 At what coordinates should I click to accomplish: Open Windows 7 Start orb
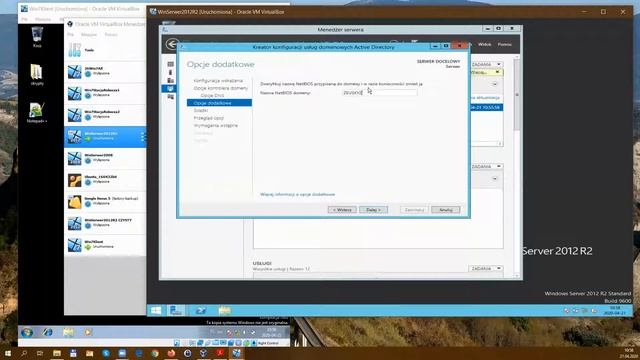(27, 332)
